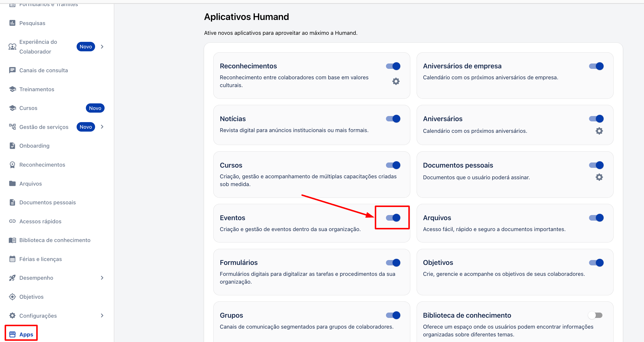Click the Formulários card title
This screenshot has width=644, height=342.
tap(239, 263)
